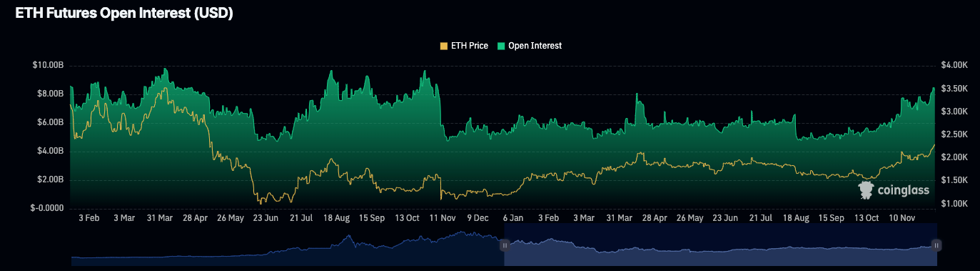
Task: Click the ETH Futures Open Interest title
Action: [124, 13]
